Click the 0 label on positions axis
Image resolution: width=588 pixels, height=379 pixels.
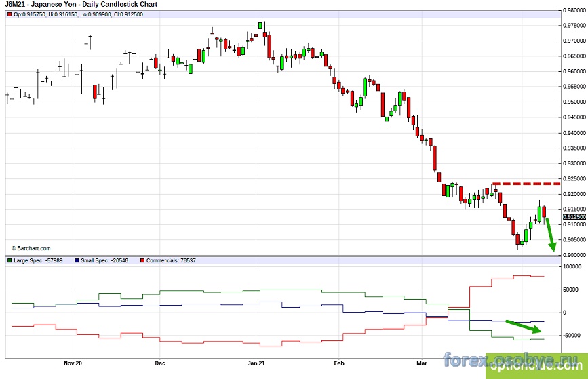(565, 313)
